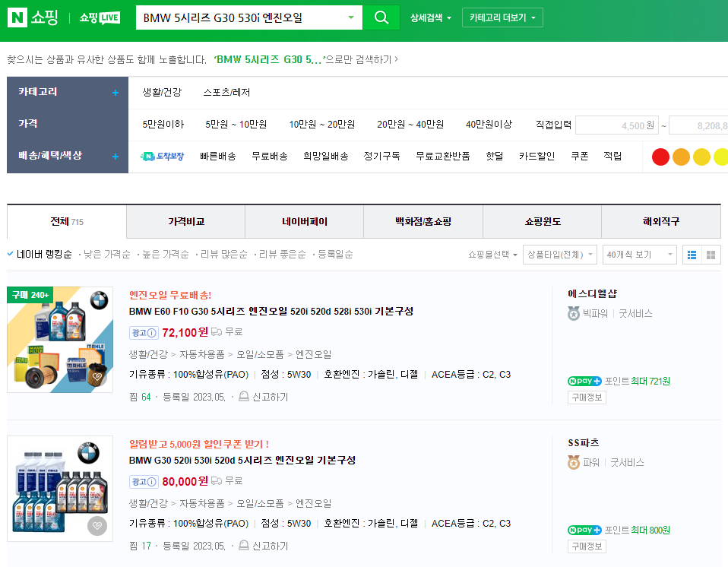Open 구매정보 for SS파츠 listing
This screenshot has height=567, width=728.
[x=587, y=546]
